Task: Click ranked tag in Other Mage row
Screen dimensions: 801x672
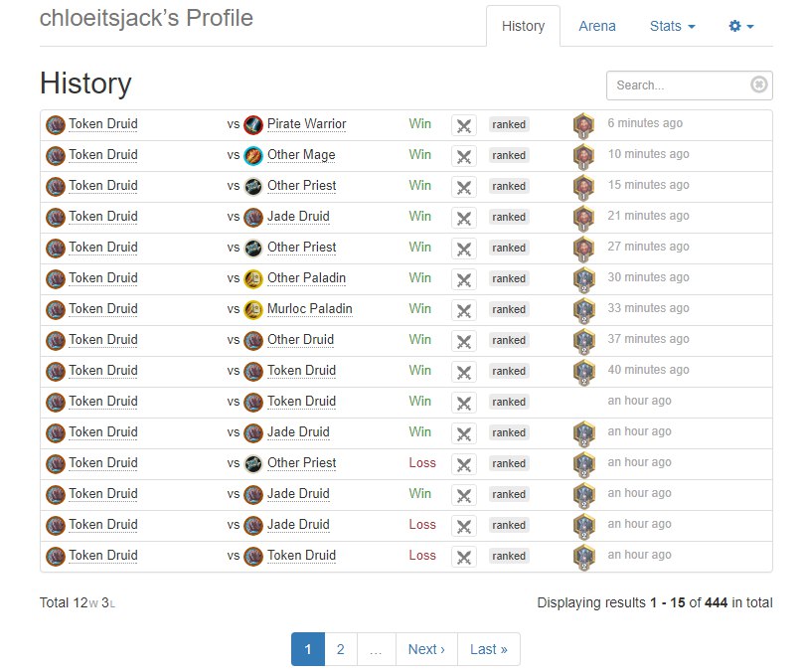Action: 509,156
